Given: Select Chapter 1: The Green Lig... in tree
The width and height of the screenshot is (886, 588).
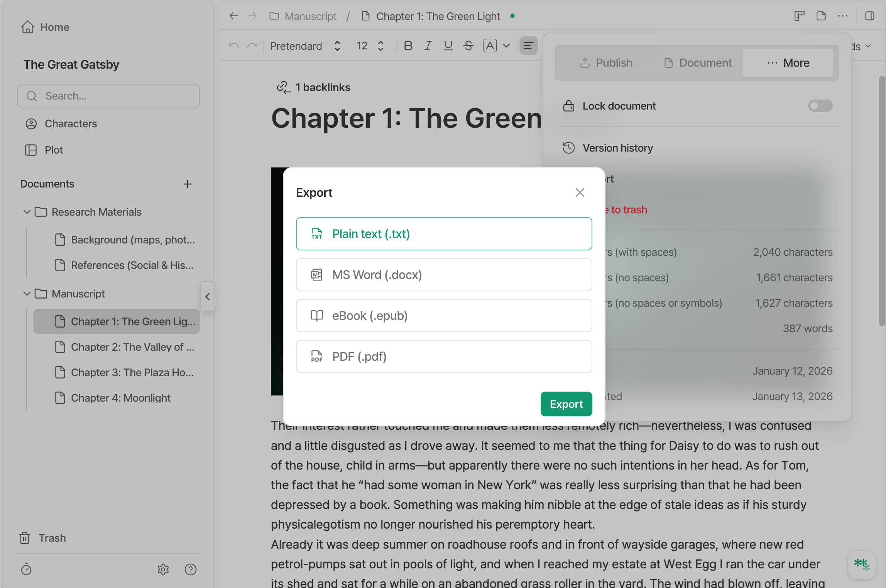Looking at the screenshot, I should [117, 321].
